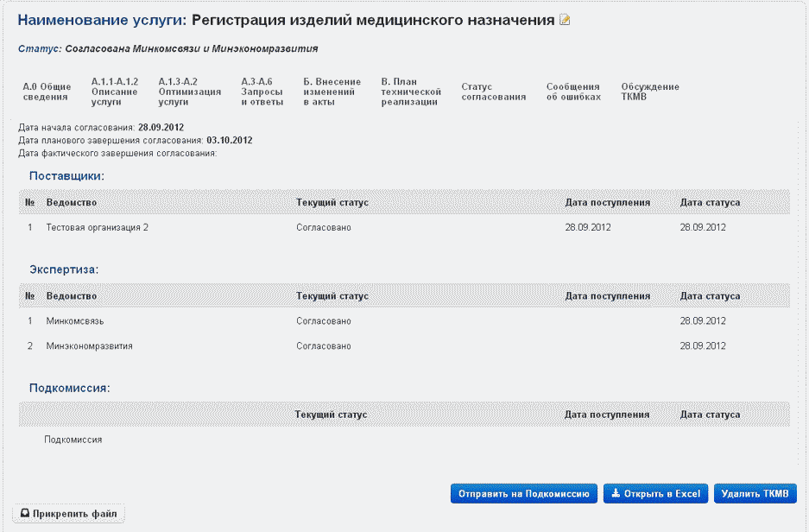
Task: Click 'Открыть в Excel' download button
Action: 656,494
